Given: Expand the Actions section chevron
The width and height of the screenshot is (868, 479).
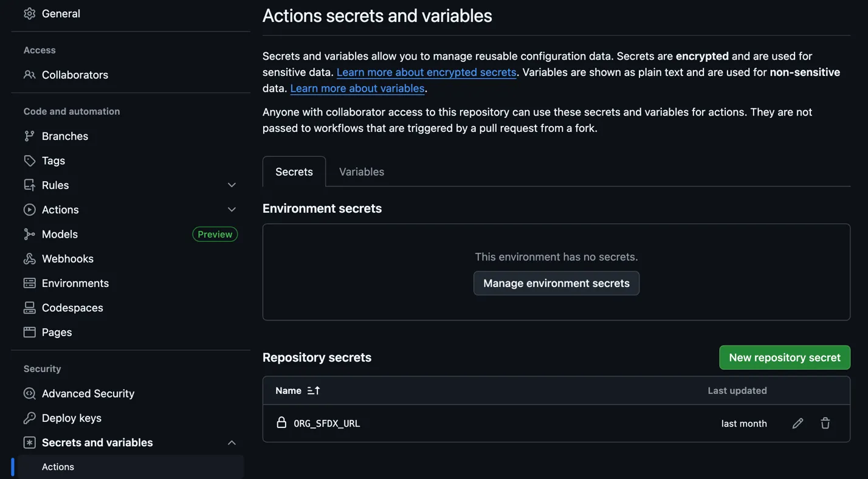Looking at the screenshot, I should (x=232, y=209).
